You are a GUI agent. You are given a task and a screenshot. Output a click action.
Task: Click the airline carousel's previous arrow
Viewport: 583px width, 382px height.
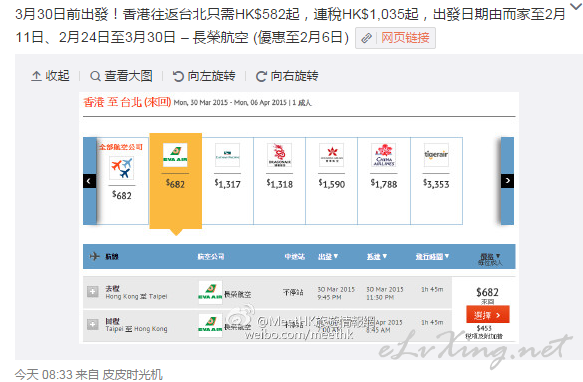[x=89, y=181]
